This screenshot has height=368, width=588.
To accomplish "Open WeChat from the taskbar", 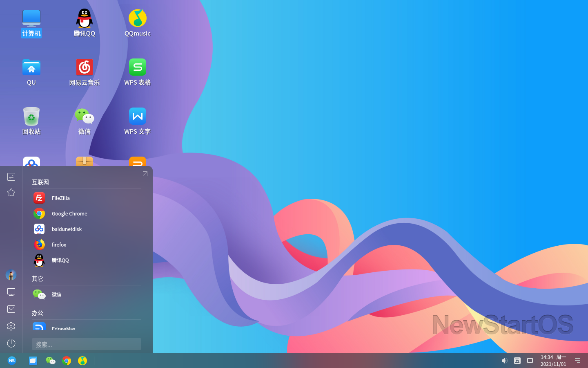I will click(x=50, y=361).
